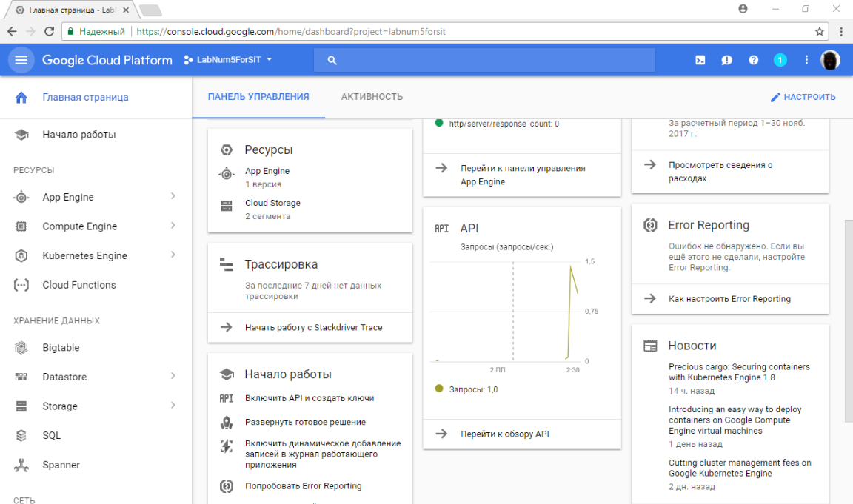Viewport: 853px width, 504px height.
Task: Expand the Storage submenu chevron
Action: [173, 406]
